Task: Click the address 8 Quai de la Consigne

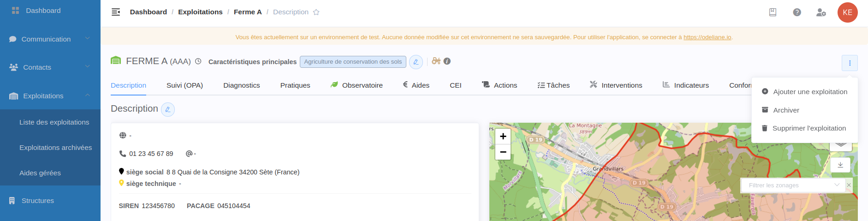Action: tap(233, 172)
